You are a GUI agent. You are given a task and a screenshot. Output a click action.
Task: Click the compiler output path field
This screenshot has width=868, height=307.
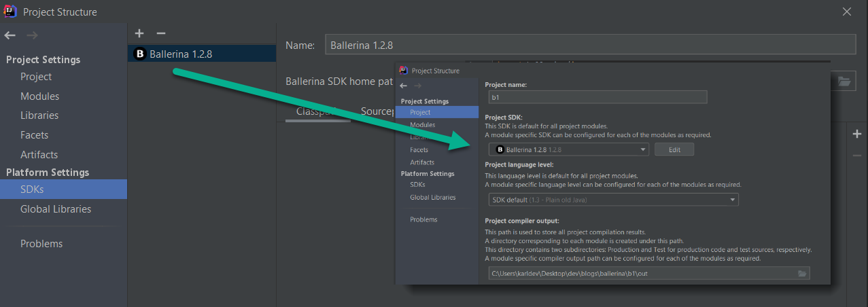(648, 273)
